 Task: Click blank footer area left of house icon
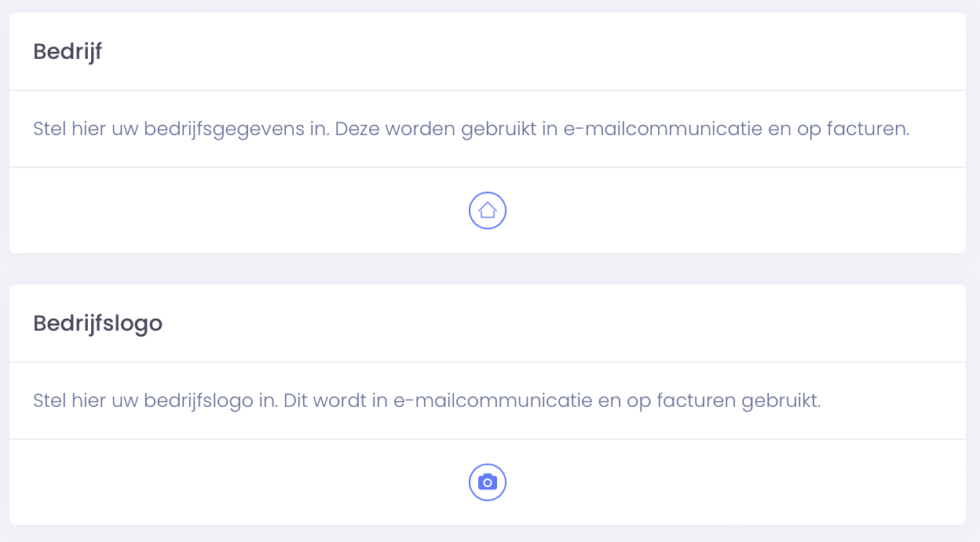[236, 211]
